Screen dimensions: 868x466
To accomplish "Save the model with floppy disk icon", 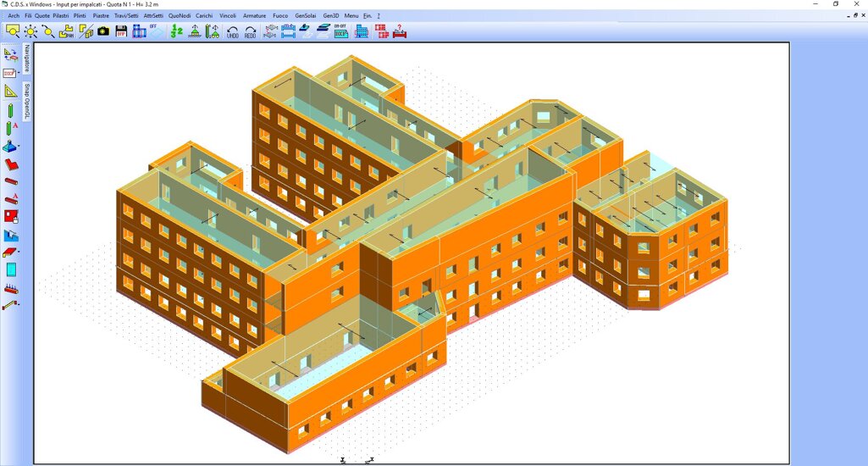I will [x=121, y=31].
